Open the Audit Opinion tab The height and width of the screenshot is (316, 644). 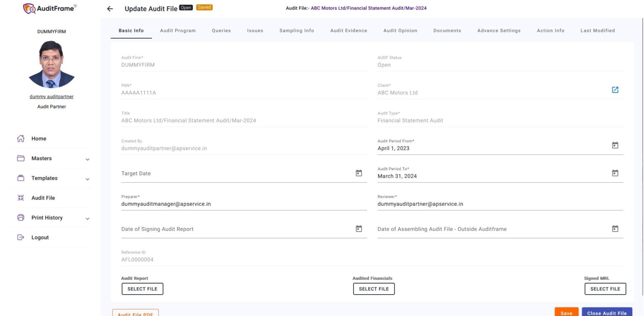(x=400, y=30)
